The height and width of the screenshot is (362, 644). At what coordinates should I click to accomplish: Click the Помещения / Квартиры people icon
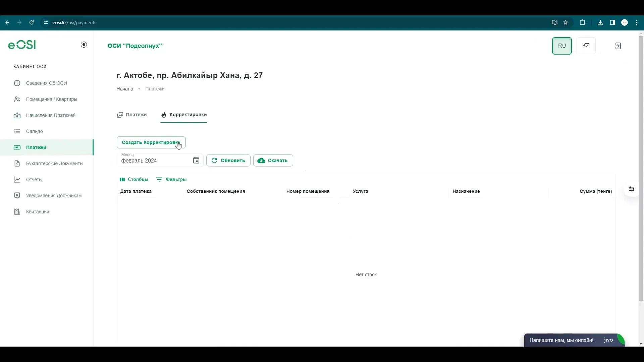(17, 99)
